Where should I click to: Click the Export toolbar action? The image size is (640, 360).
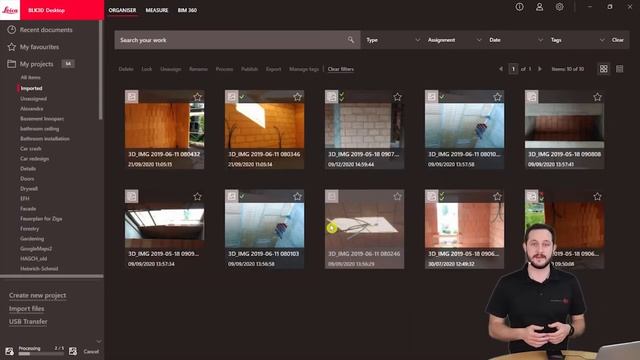[x=273, y=69]
